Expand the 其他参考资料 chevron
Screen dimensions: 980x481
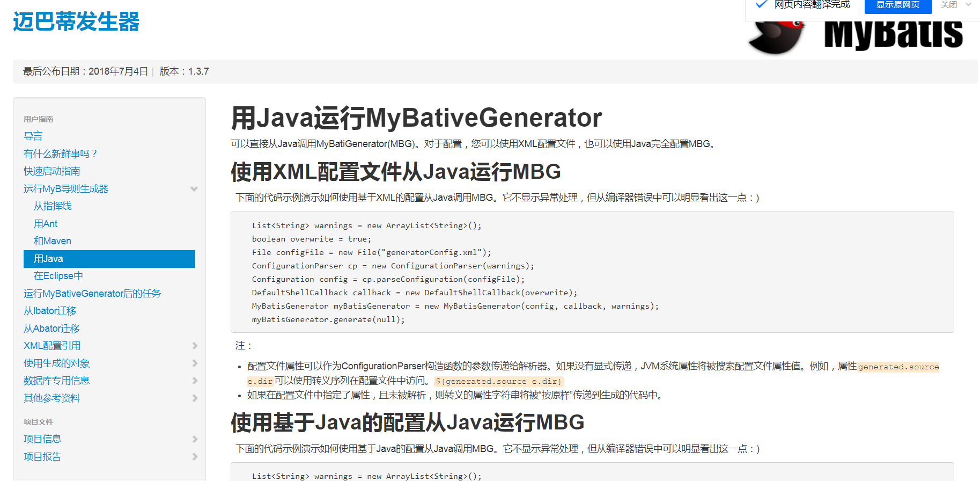point(195,398)
